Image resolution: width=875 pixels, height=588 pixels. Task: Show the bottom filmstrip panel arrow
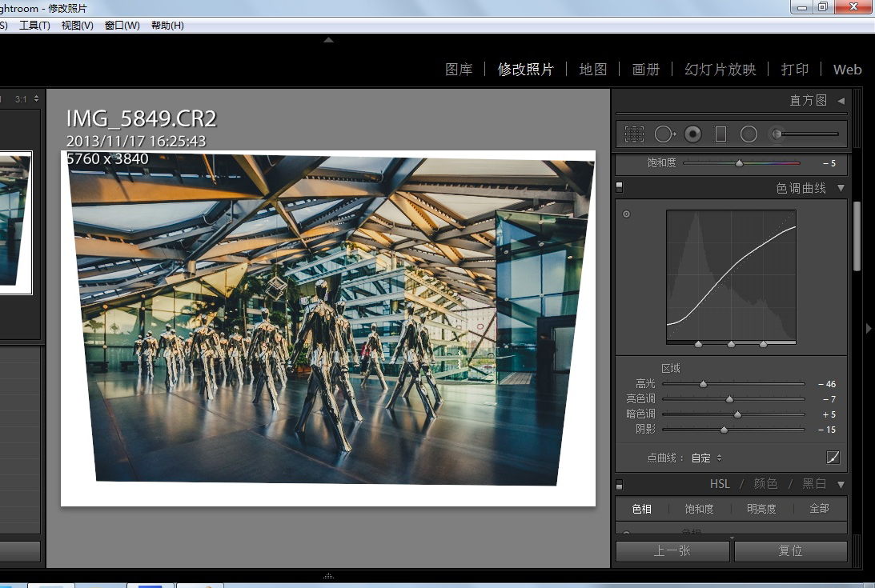coord(329,576)
